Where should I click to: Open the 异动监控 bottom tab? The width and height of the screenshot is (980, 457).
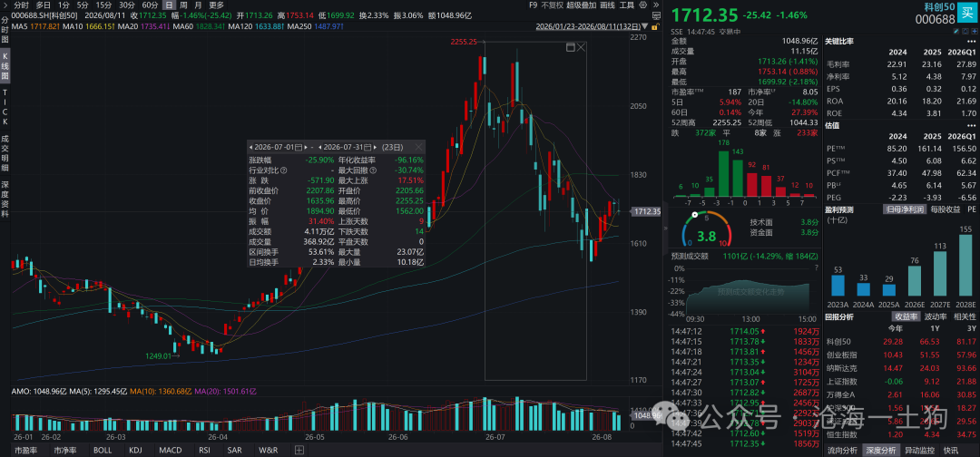(918, 450)
